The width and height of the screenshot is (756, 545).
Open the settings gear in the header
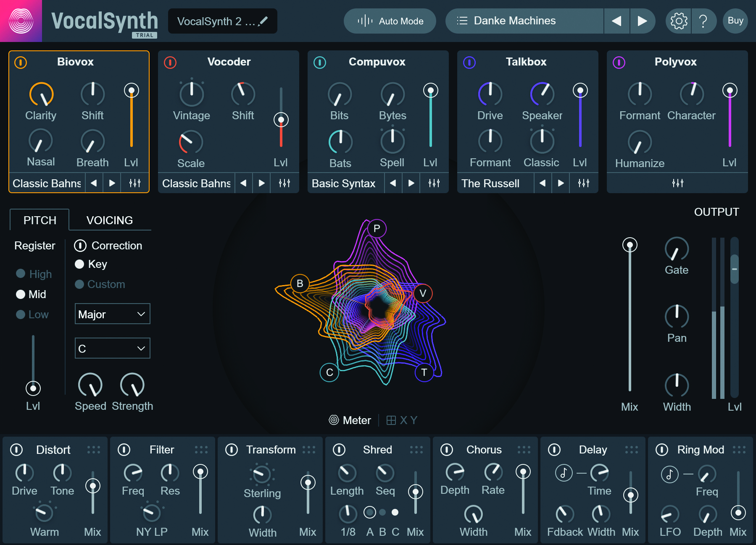[679, 21]
